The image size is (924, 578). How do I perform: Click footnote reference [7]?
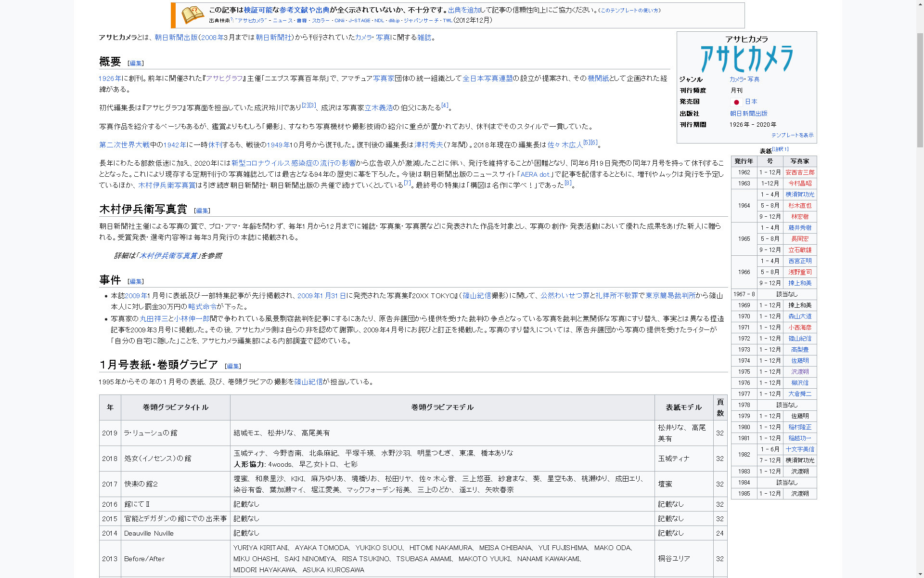click(x=407, y=183)
